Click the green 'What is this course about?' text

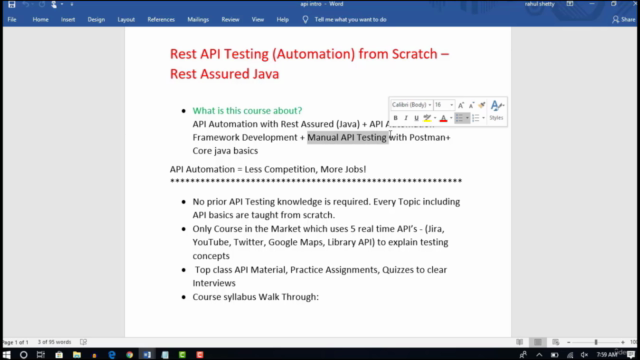coord(247,111)
